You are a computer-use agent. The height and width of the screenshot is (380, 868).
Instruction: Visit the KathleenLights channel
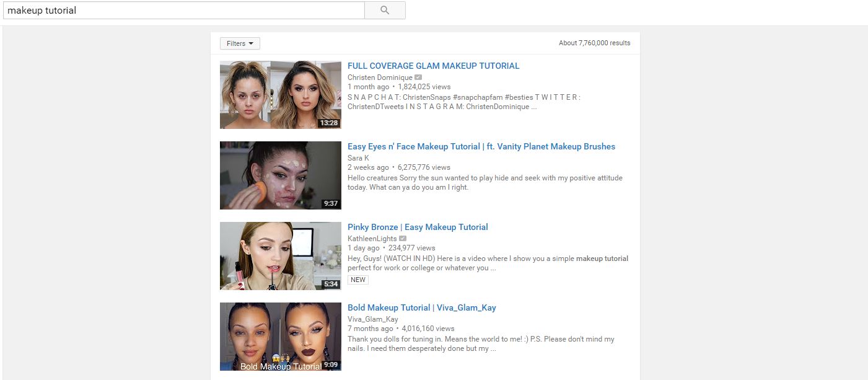tap(372, 239)
